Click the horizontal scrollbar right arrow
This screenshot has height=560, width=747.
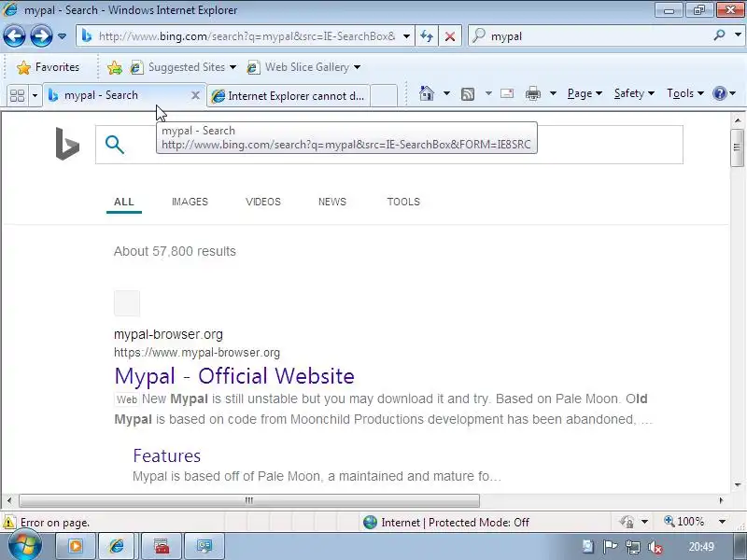pos(721,500)
